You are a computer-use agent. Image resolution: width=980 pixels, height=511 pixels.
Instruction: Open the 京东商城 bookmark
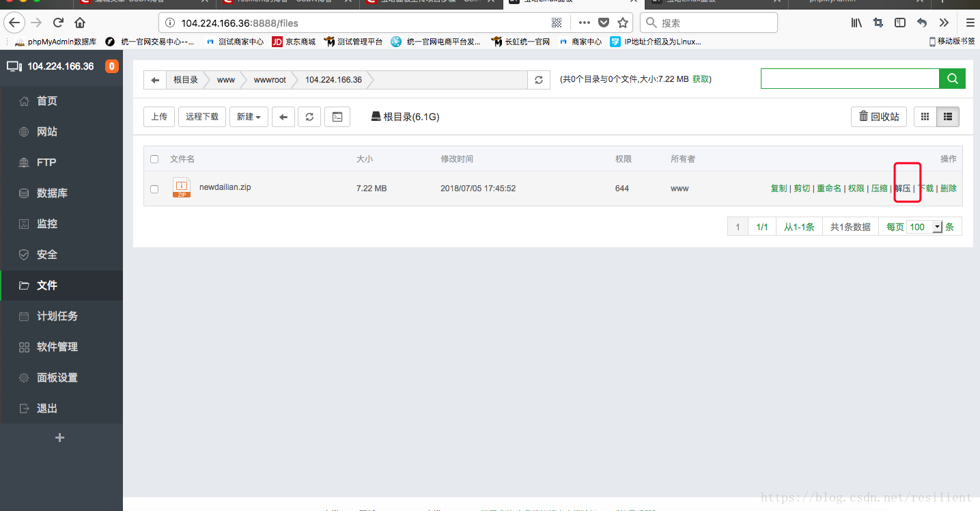294,42
